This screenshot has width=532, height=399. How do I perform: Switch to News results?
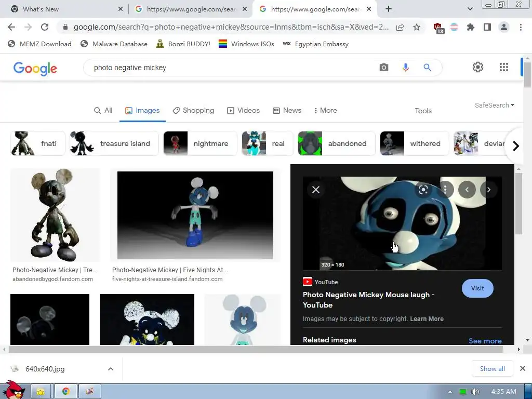coord(287,110)
